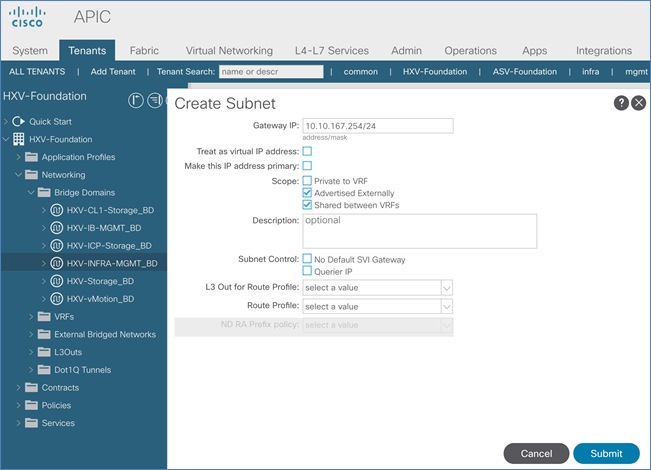This screenshot has height=470, width=651.
Task: Expand the Contracts chevron
Action: click(x=18, y=387)
